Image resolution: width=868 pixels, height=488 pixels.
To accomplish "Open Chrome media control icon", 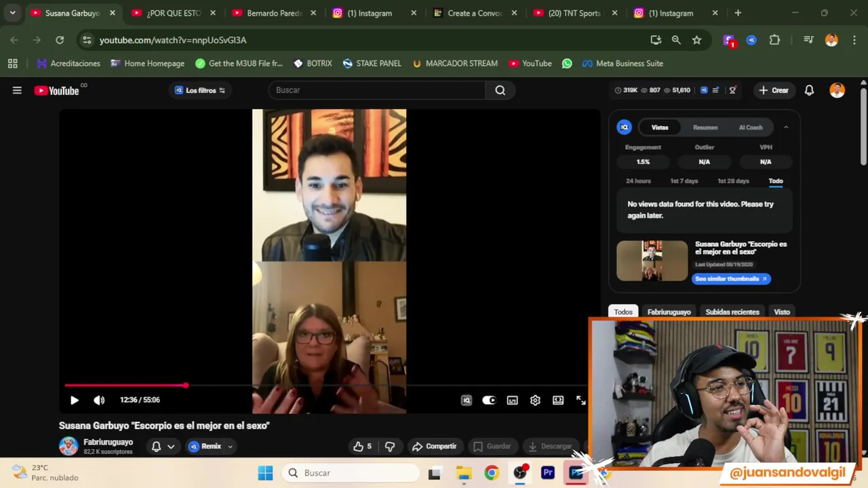I will click(x=808, y=40).
